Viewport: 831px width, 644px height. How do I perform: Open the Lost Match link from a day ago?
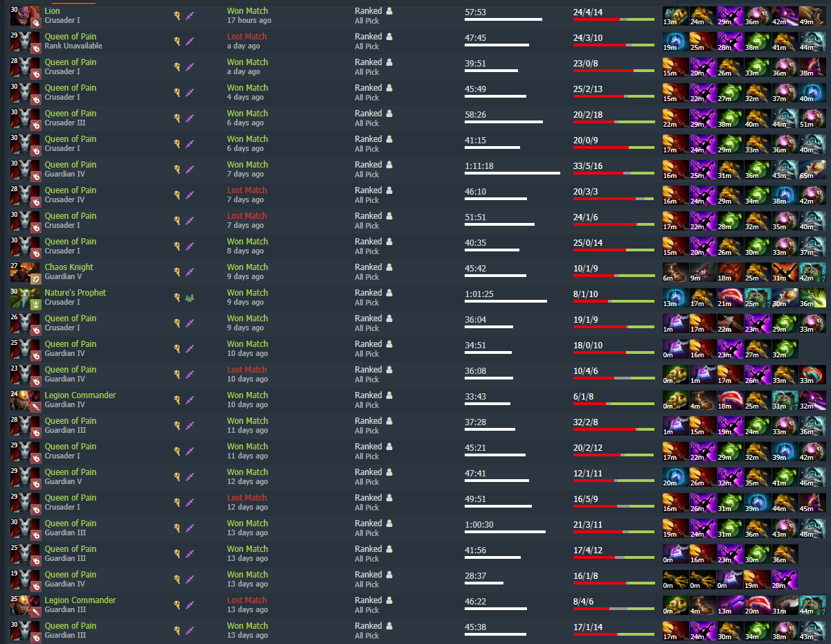pyautogui.click(x=247, y=37)
